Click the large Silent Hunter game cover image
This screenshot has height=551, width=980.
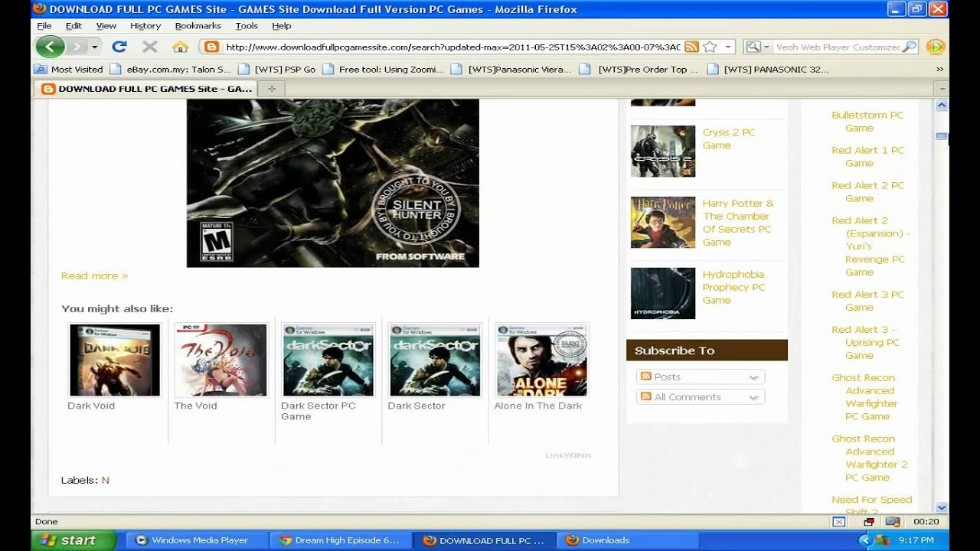(x=333, y=184)
